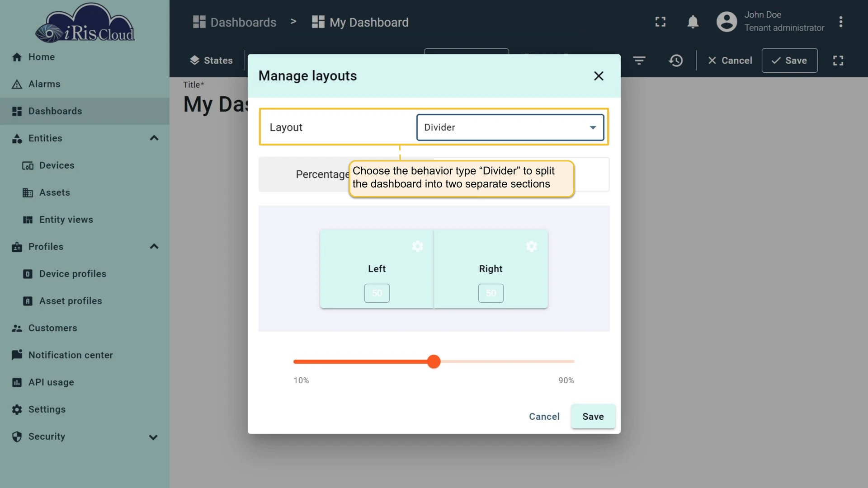Expand the Security section
The image size is (868, 488).
pyautogui.click(x=153, y=437)
